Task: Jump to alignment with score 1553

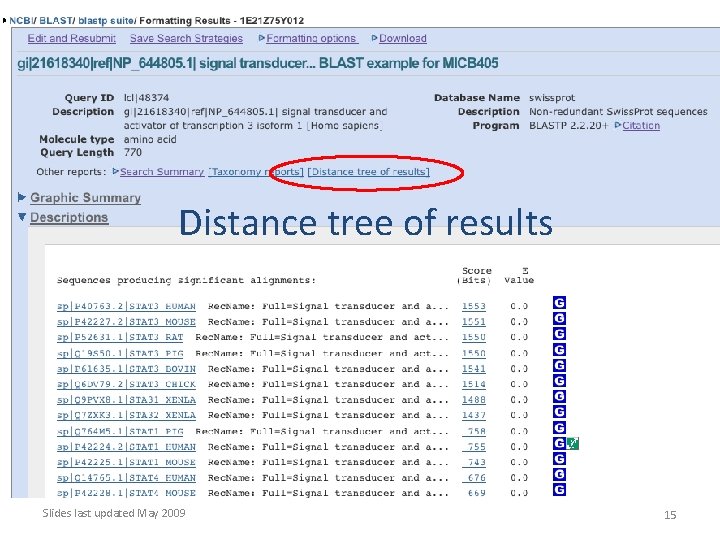Action: (474, 306)
